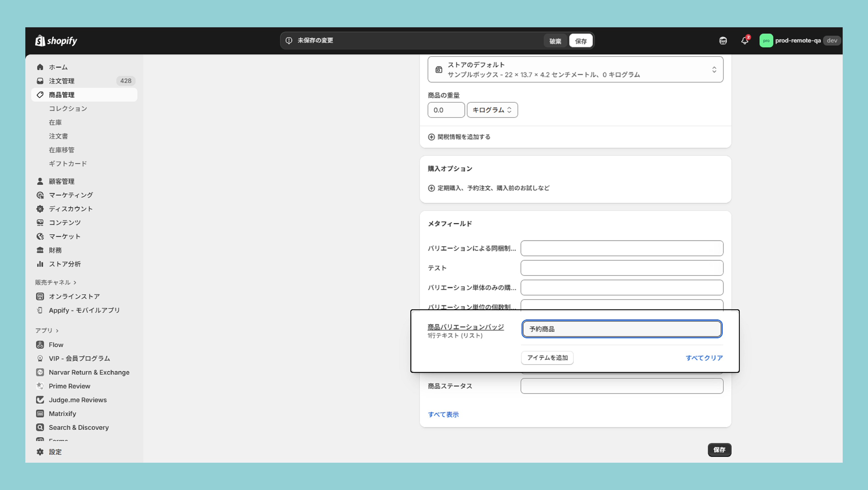The width and height of the screenshot is (868, 490).
Task: Expand the 販売チャネル section chevron
Action: tap(75, 283)
